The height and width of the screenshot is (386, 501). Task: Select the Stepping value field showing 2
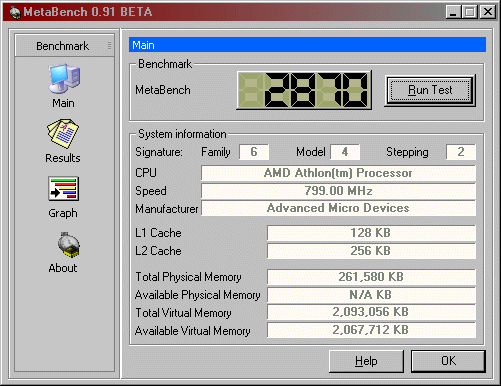point(461,152)
